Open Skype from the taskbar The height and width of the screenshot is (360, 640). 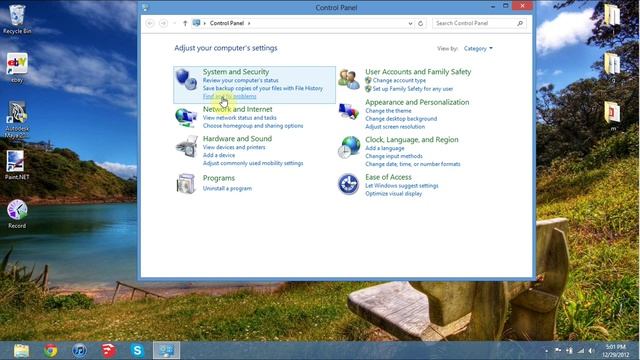[x=137, y=350]
